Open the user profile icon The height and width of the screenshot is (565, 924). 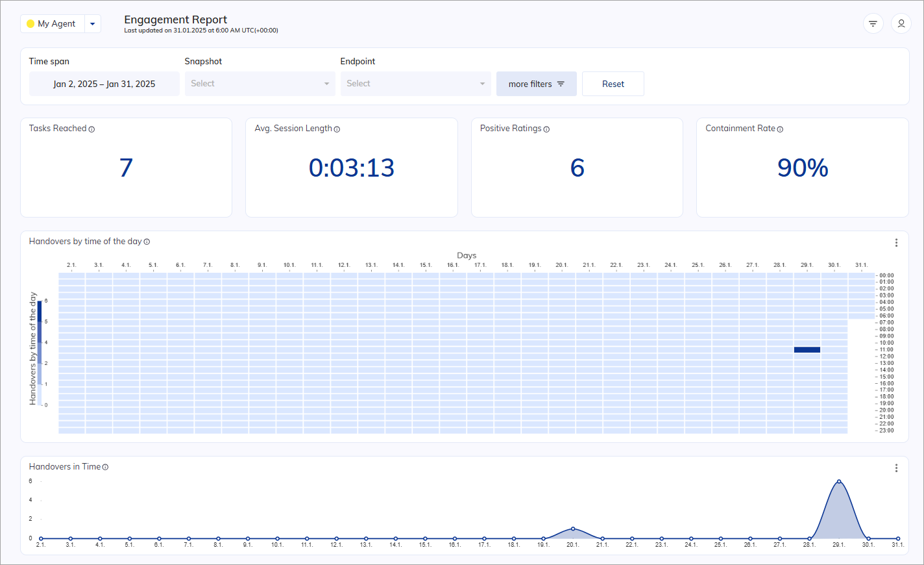(901, 24)
